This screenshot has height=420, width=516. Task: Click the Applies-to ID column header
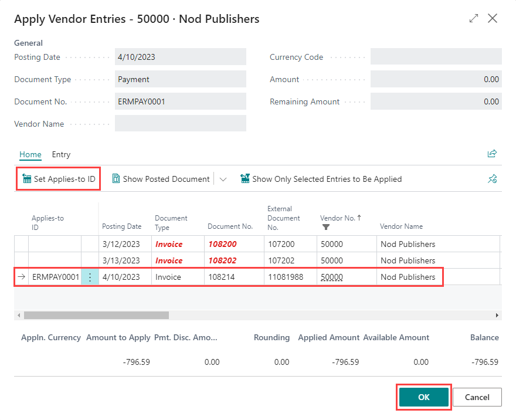[x=47, y=222]
